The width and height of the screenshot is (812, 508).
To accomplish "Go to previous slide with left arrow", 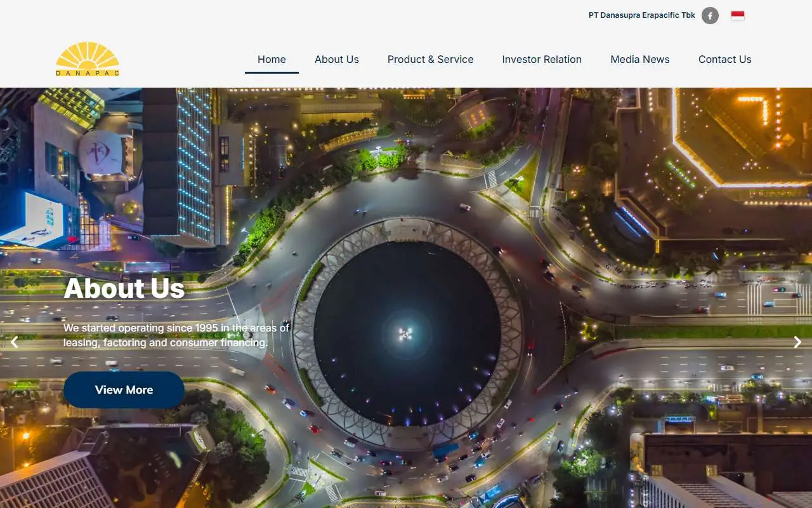I will [x=14, y=342].
